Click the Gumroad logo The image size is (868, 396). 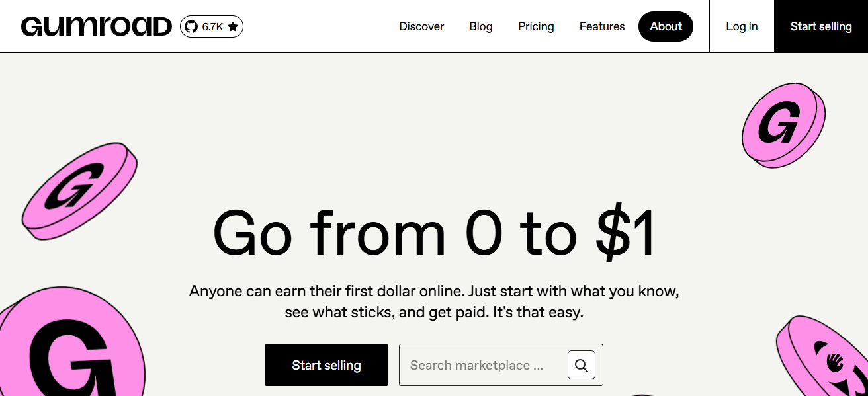[97, 26]
